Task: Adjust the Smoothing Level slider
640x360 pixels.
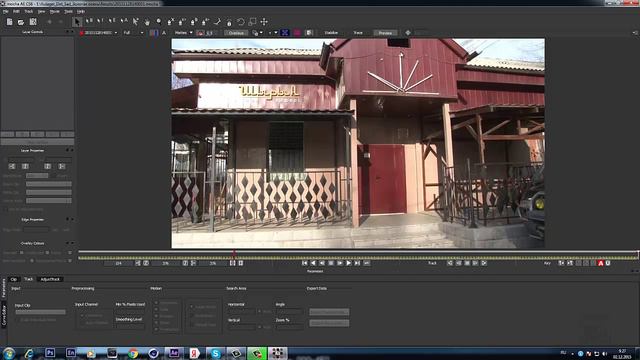Action: pos(130,327)
